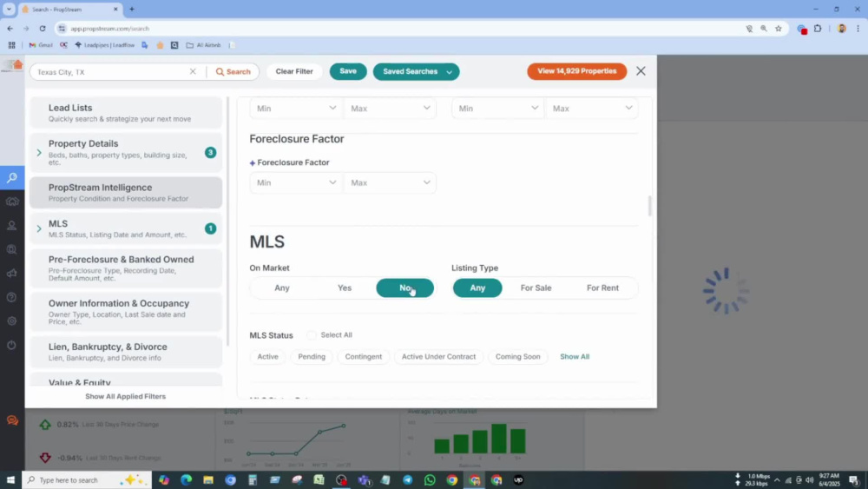Toggle the Contingent MLS status chip

click(363, 357)
